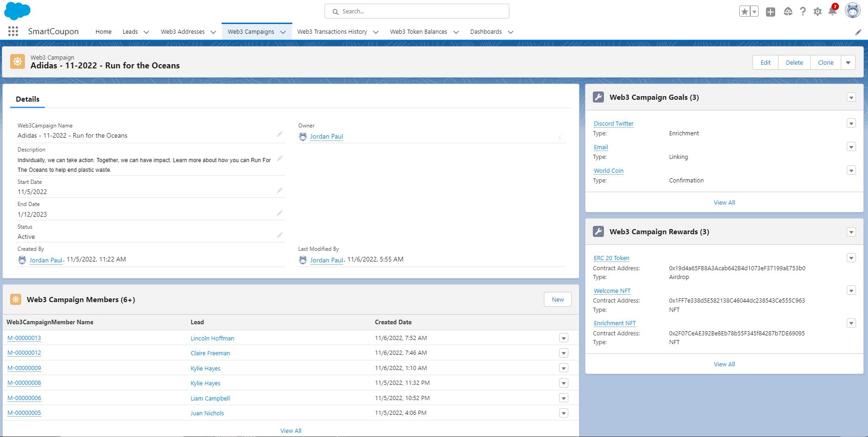View All Web3 Campaign Members

click(x=291, y=431)
